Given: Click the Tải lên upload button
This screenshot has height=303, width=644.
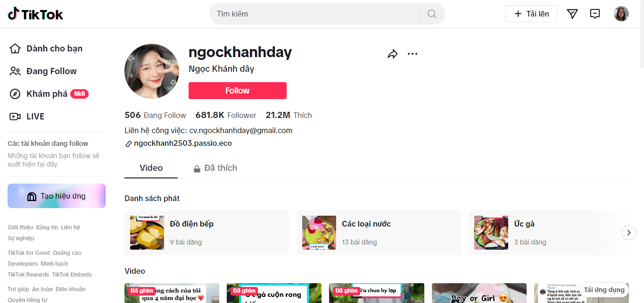Looking at the screenshot, I should click(x=531, y=14).
